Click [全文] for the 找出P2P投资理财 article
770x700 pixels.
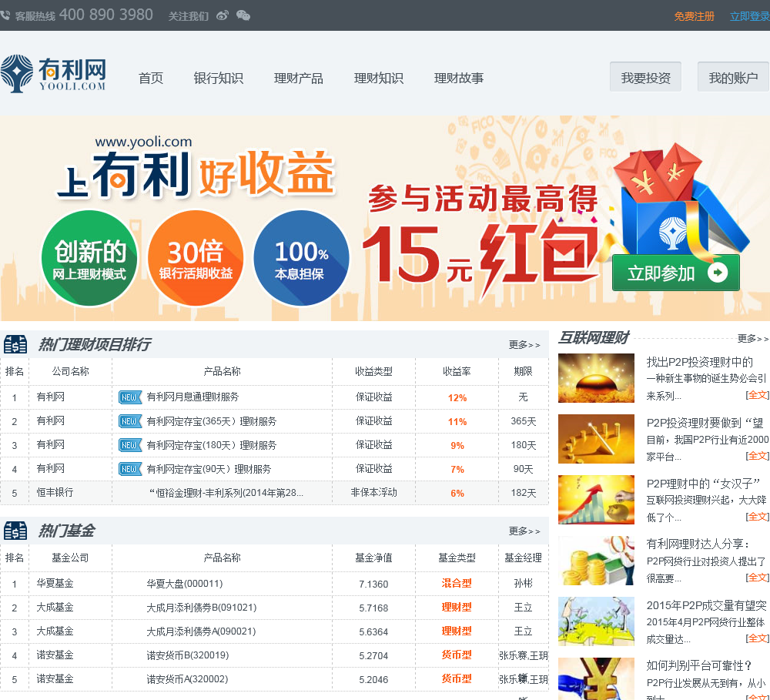coord(757,395)
